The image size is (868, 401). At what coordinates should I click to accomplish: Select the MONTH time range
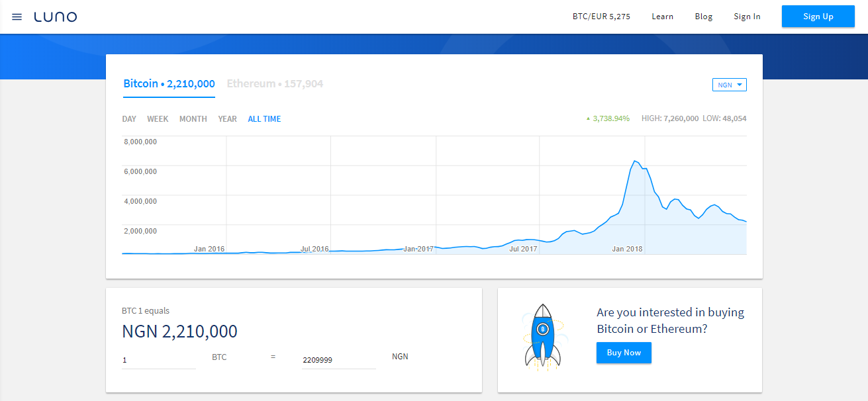click(193, 119)
